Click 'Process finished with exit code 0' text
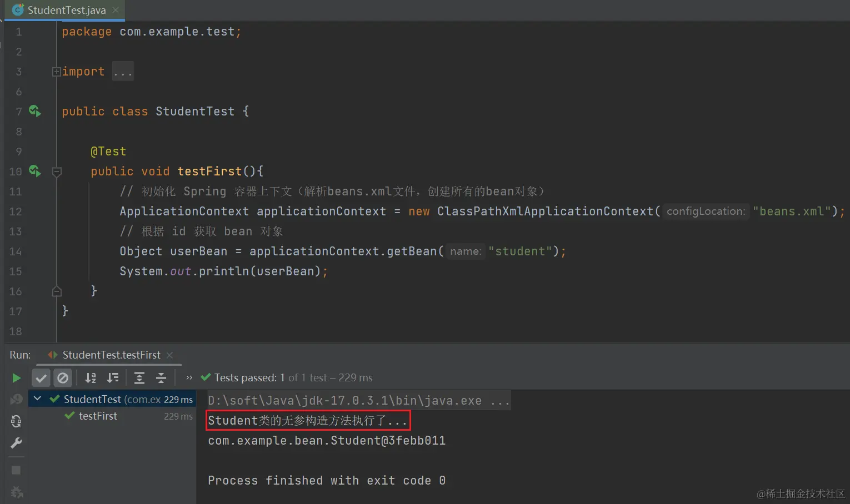850x504 pixels. tap(327, 481)
